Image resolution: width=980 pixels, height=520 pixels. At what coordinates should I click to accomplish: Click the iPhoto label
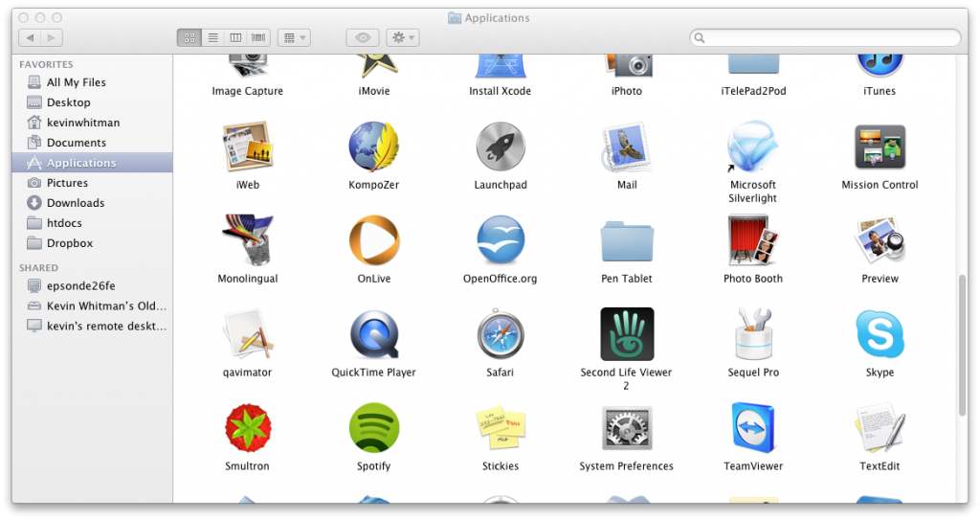[626, 91]
